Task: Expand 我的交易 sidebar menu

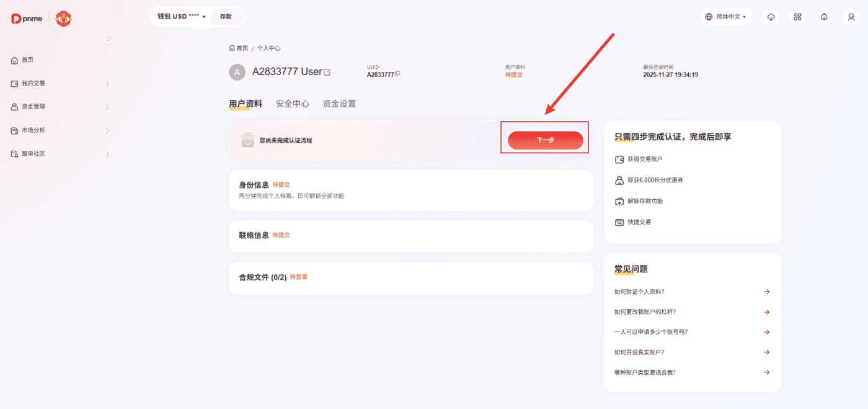Action: click(60, 83)
